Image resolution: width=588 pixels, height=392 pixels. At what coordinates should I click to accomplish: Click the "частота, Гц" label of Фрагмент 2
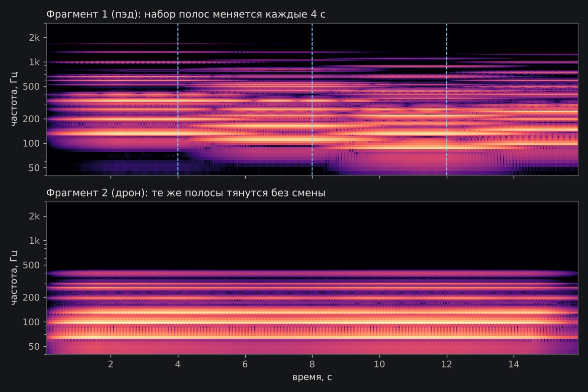click(14, 278)
